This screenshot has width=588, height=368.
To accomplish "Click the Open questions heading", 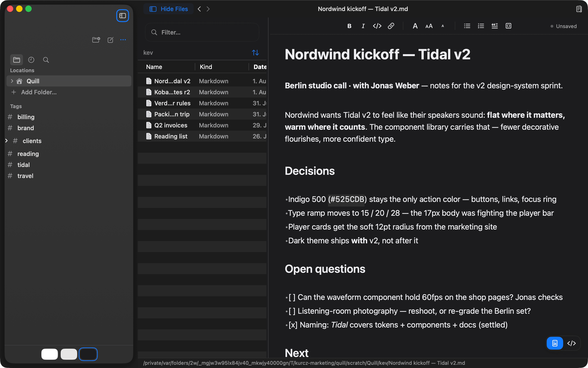I will click(x=325, y=269).
